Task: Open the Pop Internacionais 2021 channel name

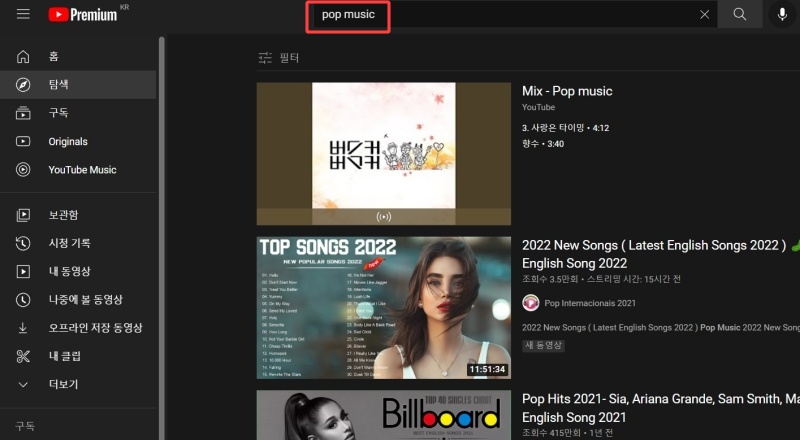Action: coord(590,303)
